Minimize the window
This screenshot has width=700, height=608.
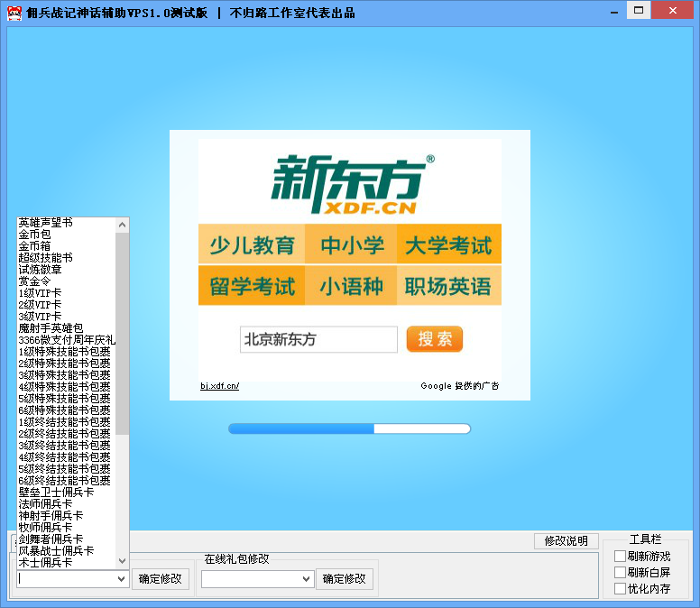coord(614,11)
